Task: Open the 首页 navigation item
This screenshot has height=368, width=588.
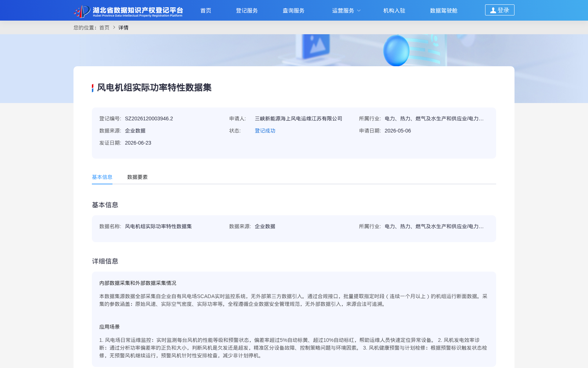Action: [206, 11]
